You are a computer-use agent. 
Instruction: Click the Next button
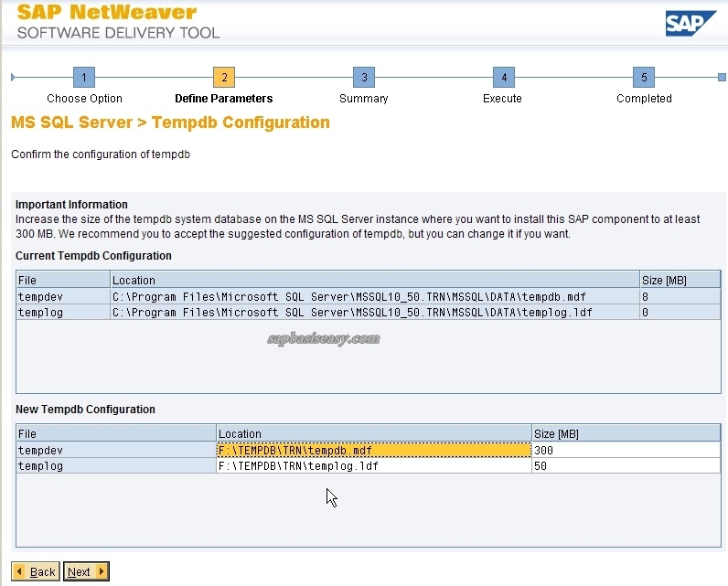point(86,571)
